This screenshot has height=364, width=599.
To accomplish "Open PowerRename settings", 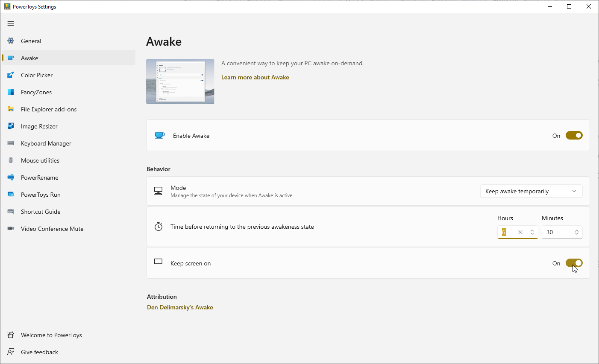I will click(x=69, y=178).
